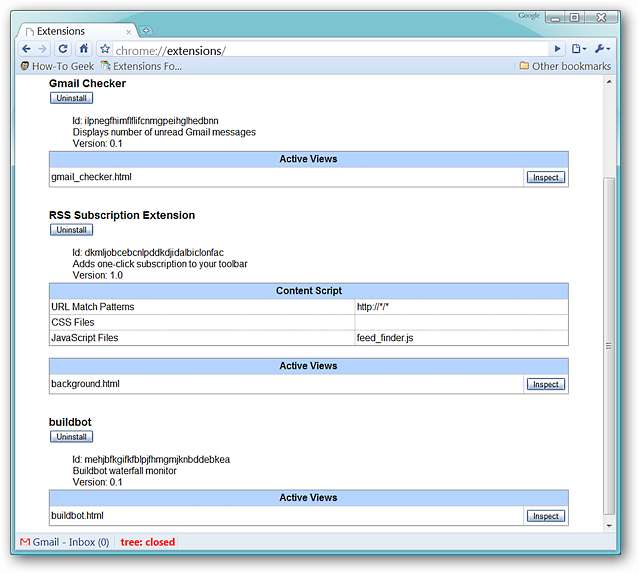Uninstall the buildbot extension

71,437
